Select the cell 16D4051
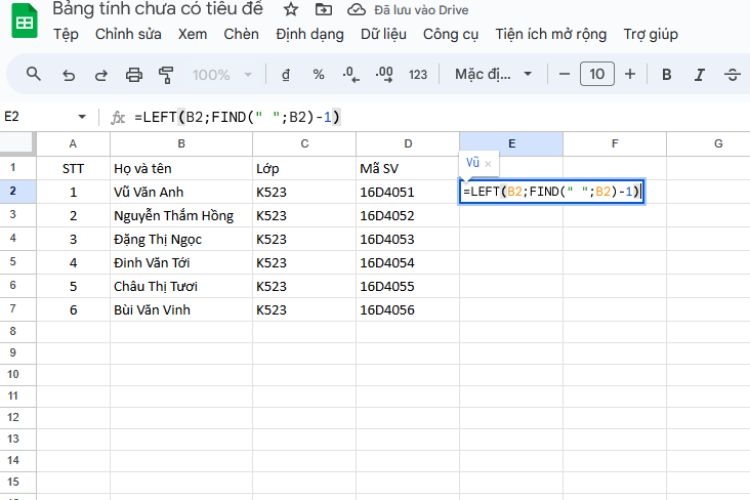 [408, 192]
